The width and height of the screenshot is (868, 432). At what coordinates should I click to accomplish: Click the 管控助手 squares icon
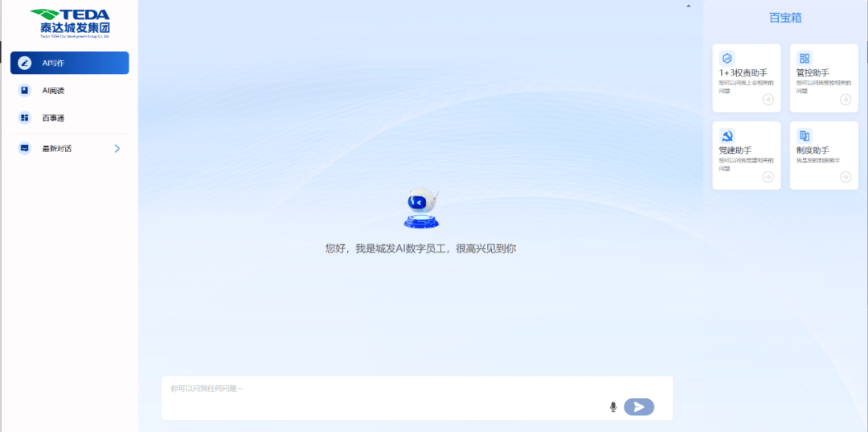point(805,58)
